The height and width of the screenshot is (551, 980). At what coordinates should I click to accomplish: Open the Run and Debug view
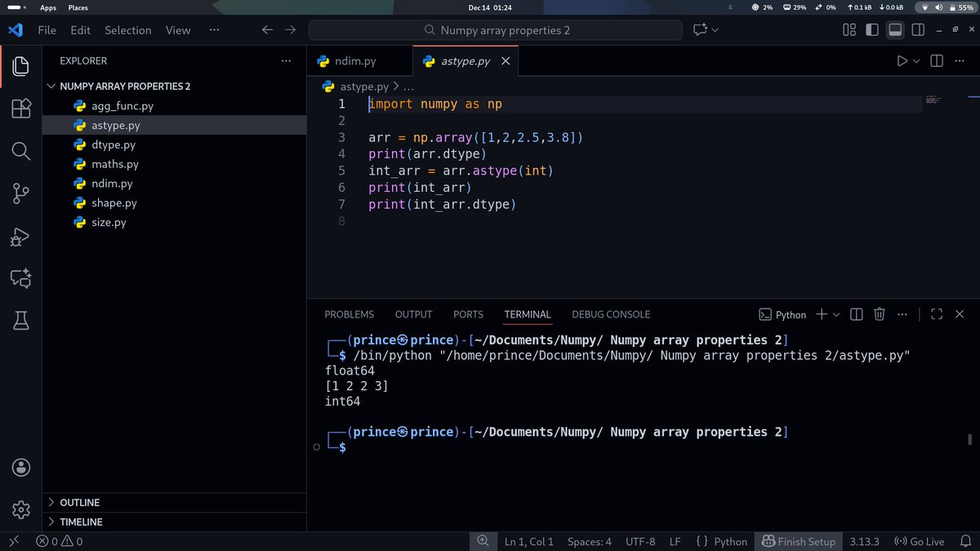(x=20, y=237)
